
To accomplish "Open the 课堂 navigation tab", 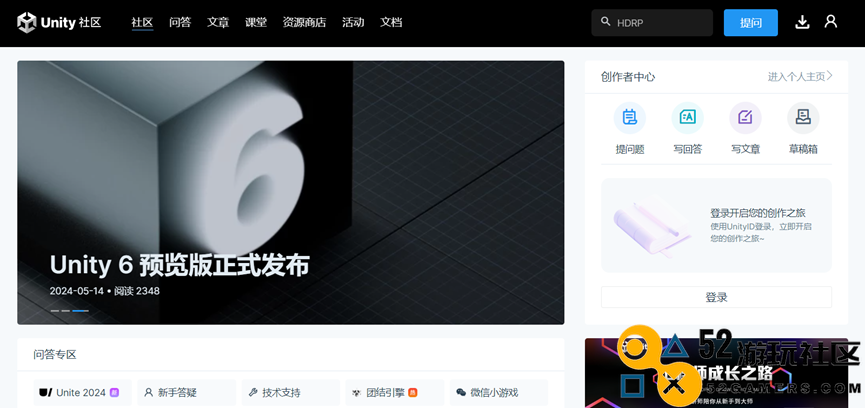I will [x=256, y=23].
